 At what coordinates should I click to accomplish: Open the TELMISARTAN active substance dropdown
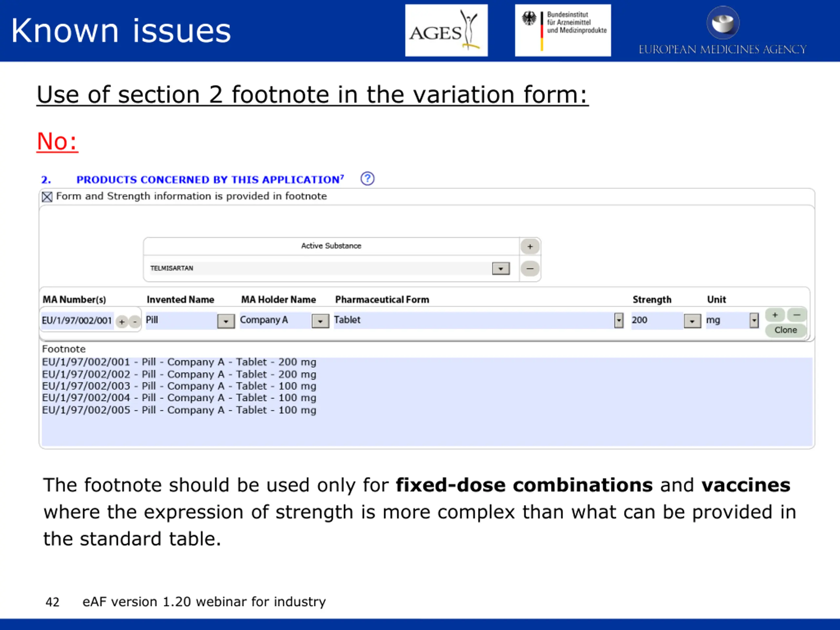click(x=500, y=268)
